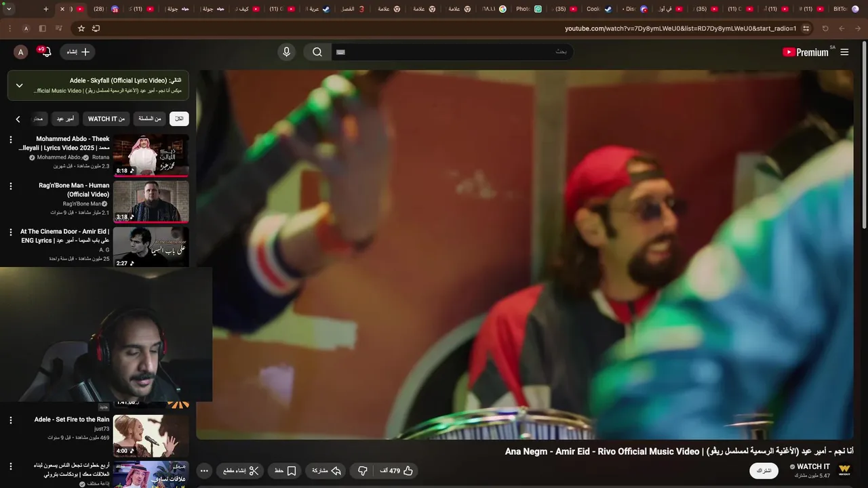Open options for Mohammed Abdo Theek video
Image resolution: width=868 pixels, height=488 pixels.
tap(10, 139)
